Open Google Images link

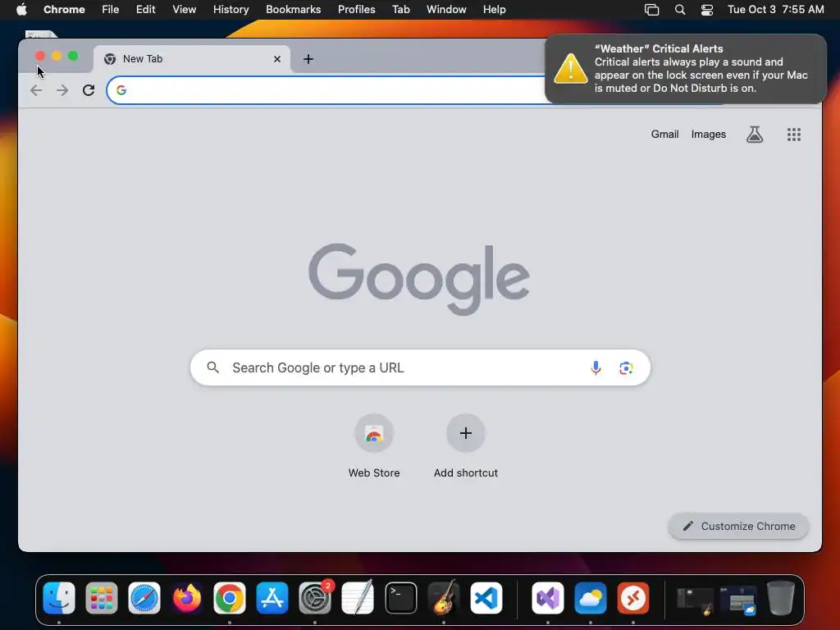[x=708, y=135]
